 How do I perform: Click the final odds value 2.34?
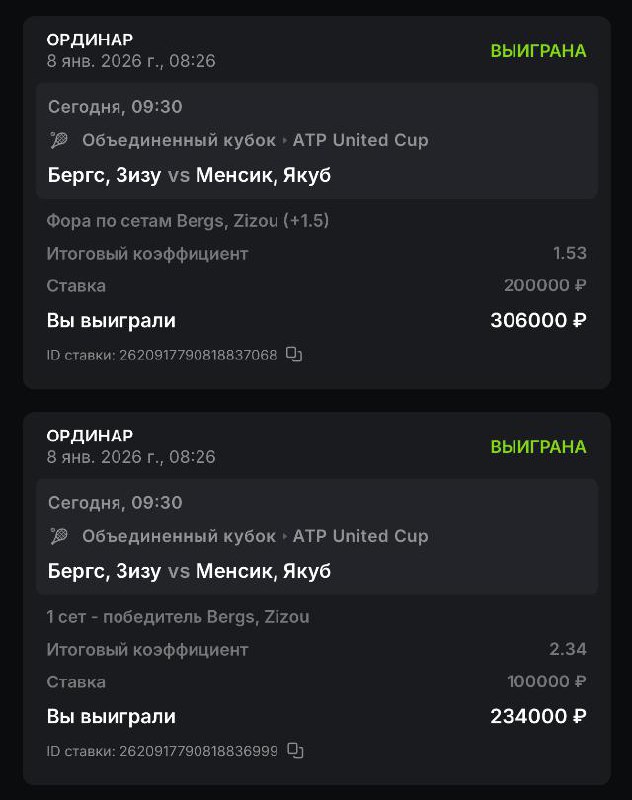568,650
